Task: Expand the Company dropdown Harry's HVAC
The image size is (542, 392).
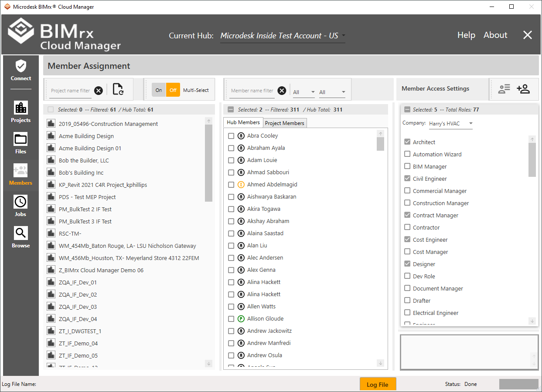Action: tap(451, 124)
